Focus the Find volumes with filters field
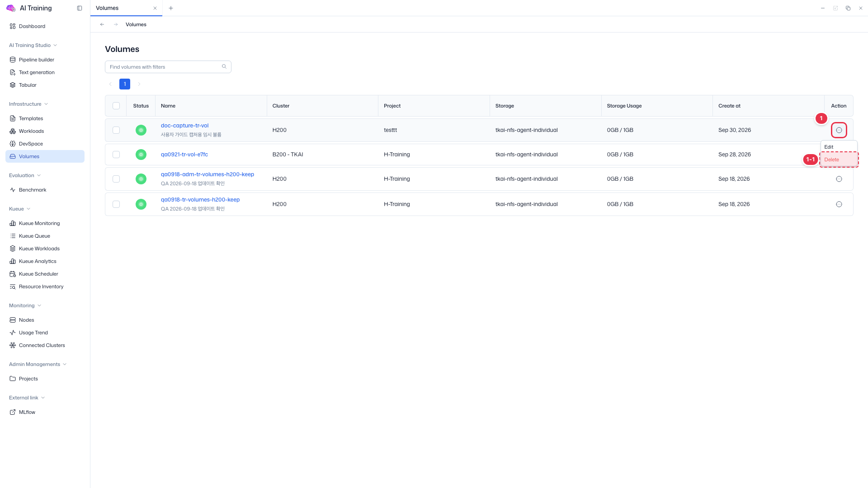Viewport: 868px width, 488px height. click(x=168, y=67)
